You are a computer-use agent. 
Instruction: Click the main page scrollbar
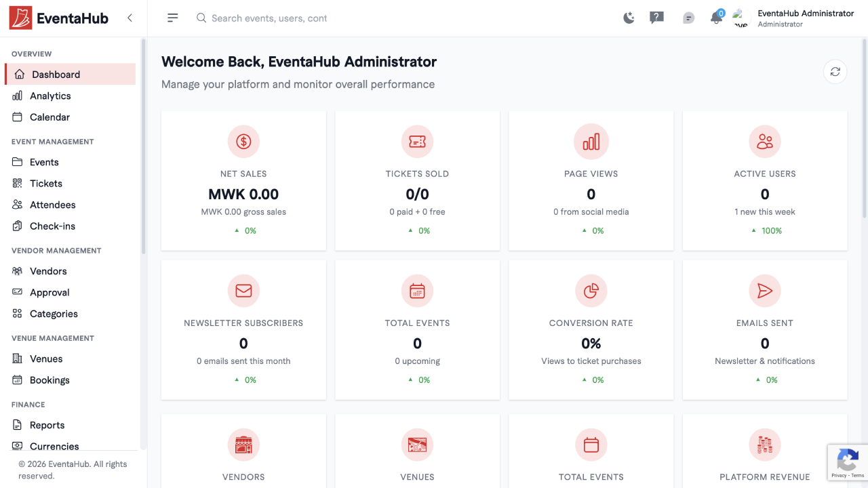(x=865, y=129)
